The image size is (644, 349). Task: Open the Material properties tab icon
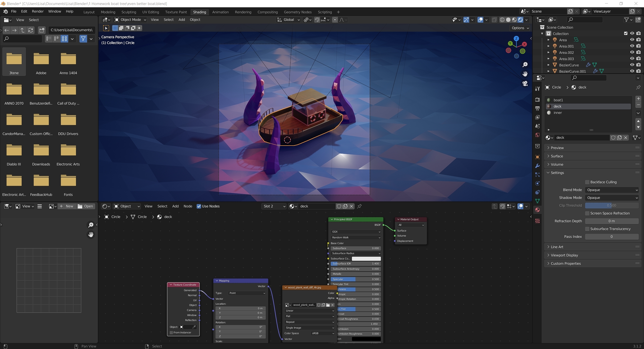click(x=537, y=210)
